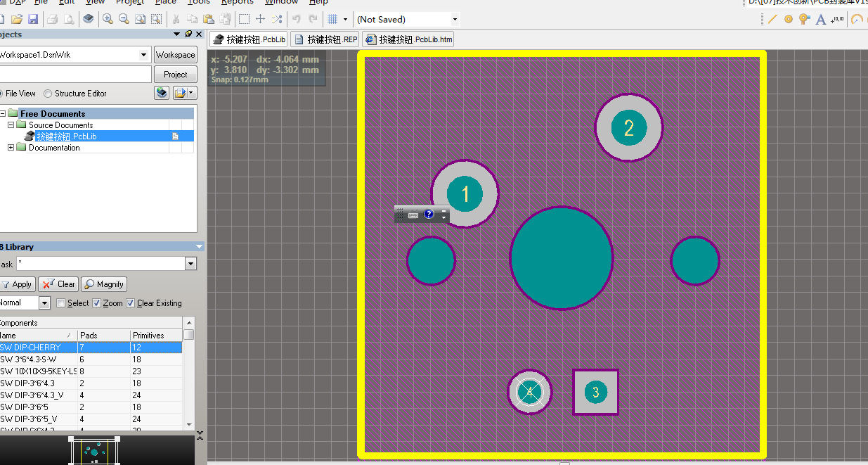Close the Projects panel

click(199, 34)
